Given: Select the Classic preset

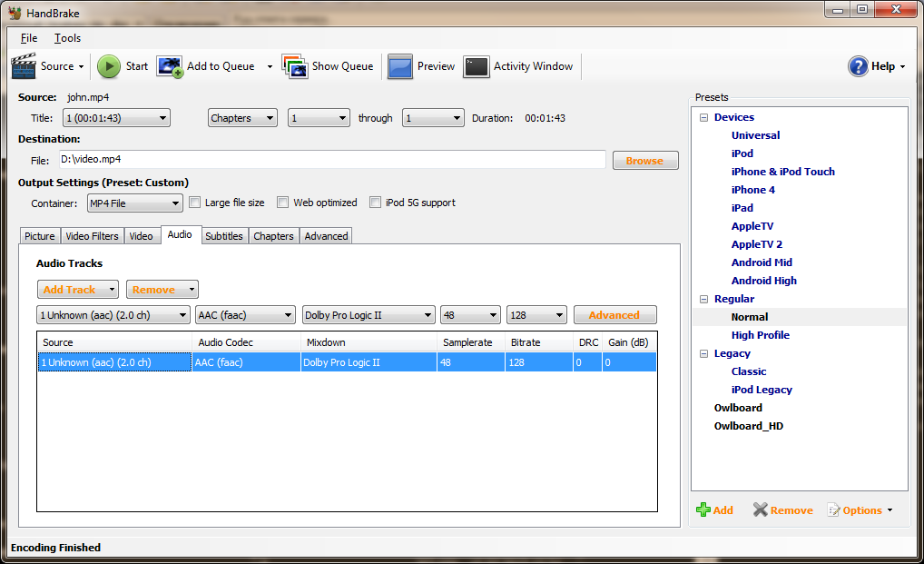Looking at the screenshot, I should [749, 371].
